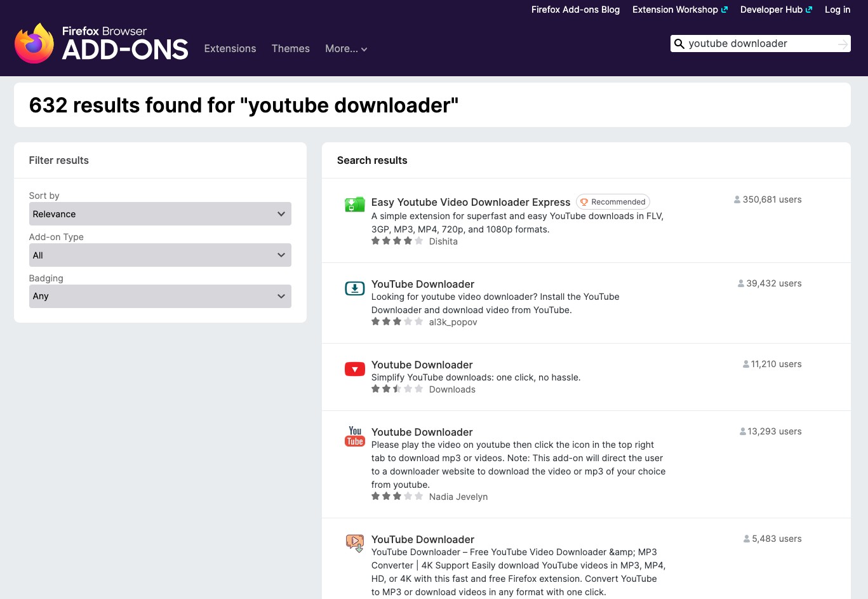This screenshot has height=599, width=868.
Task: Click the user icon beside 5,483 users
Action: (x=747, y=539)
